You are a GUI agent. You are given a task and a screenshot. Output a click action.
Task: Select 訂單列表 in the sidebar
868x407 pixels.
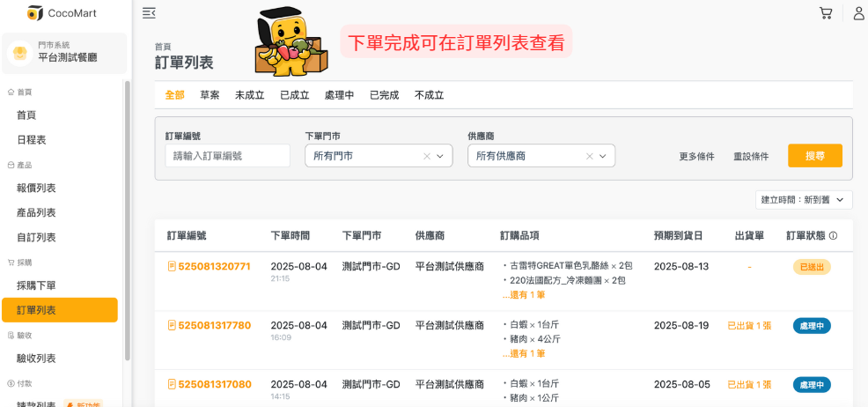[x=60, y=310]
